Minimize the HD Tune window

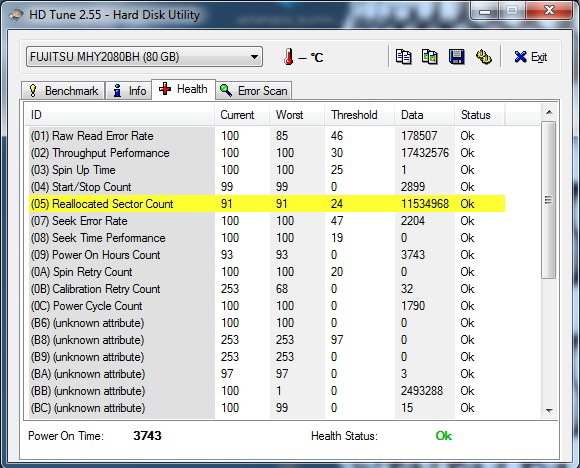pyautogui.click(x=485, y=11)
